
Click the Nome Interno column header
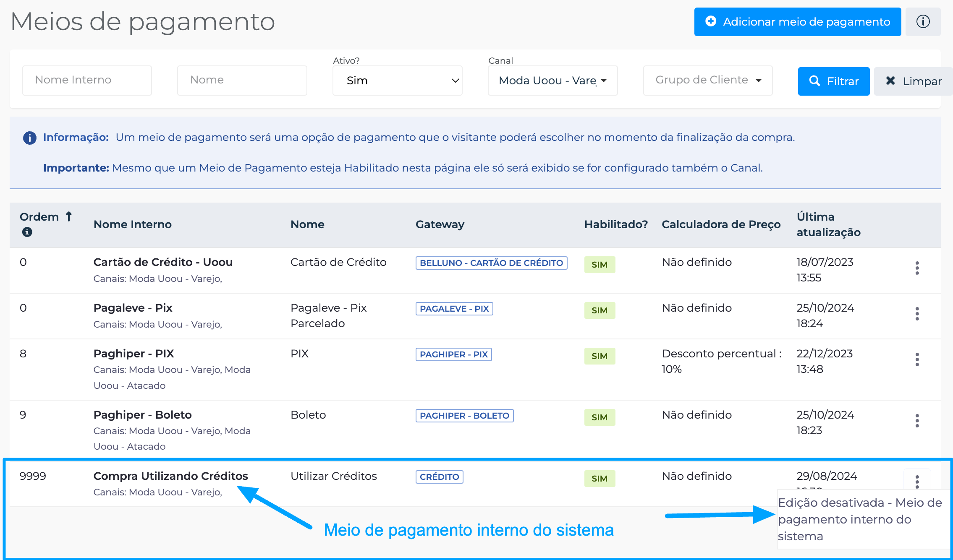(132, 224)
